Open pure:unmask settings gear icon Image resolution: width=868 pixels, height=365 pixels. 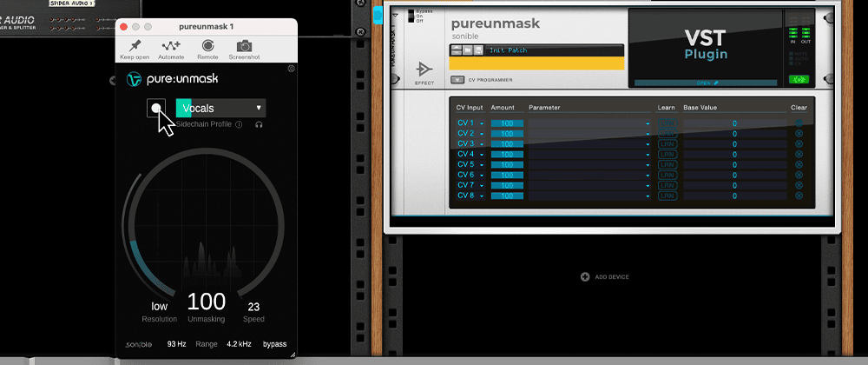point(291,69)
